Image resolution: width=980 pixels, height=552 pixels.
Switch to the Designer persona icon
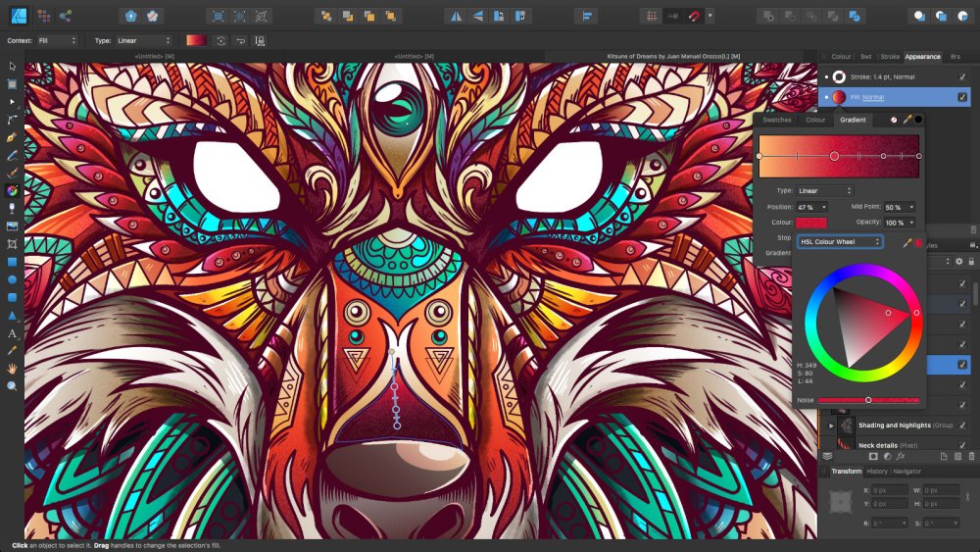(x=19, y=16)
